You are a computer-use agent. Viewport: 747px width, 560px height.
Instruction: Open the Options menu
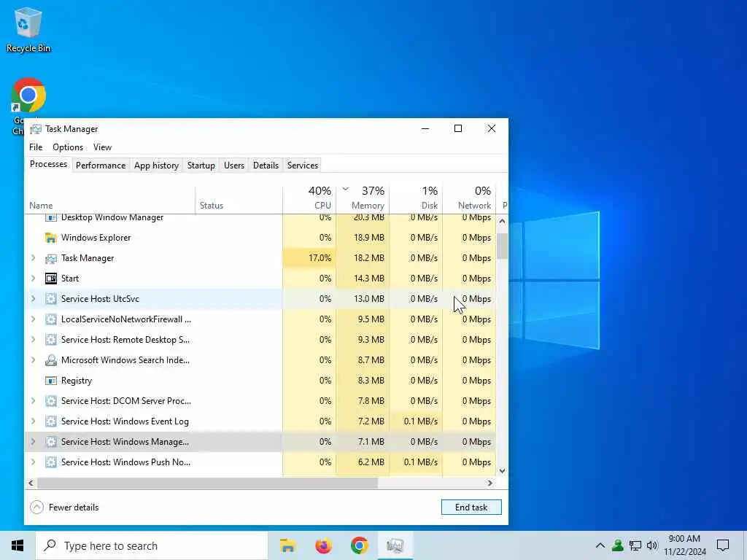[x=68, y=147]
